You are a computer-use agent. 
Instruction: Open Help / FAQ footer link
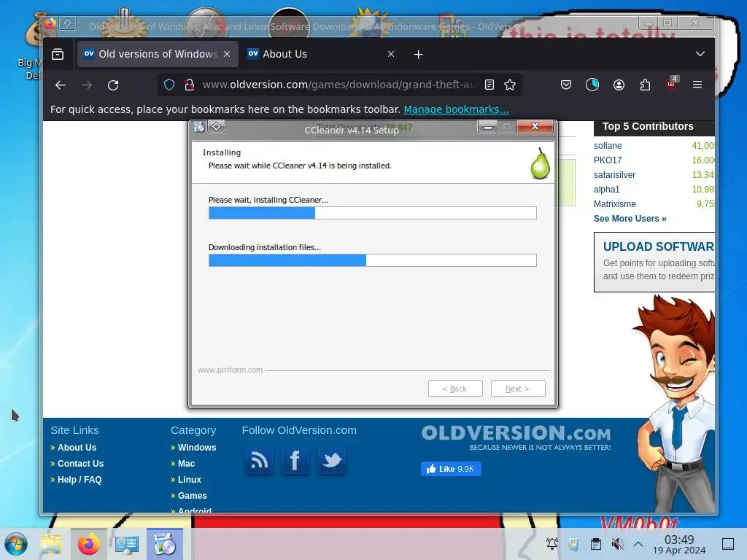click(80, 480)
